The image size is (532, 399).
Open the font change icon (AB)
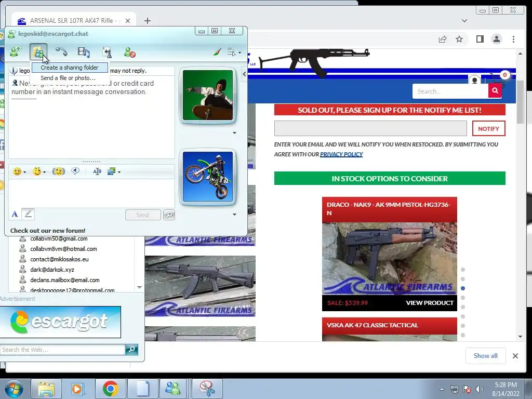[x=97, y=171]
